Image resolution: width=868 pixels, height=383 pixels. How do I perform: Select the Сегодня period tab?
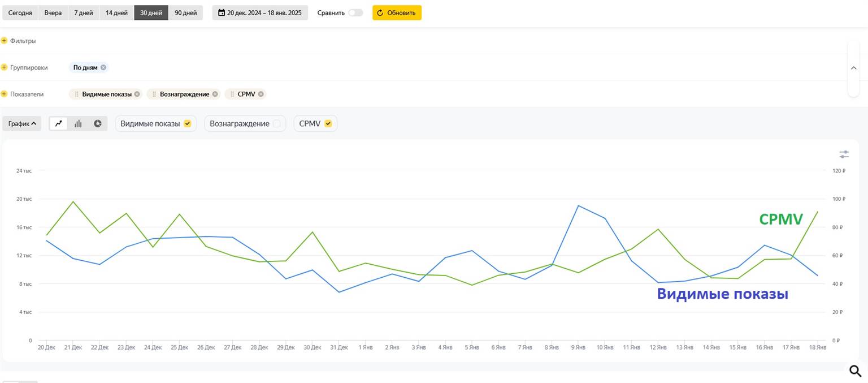click(20, 12)
